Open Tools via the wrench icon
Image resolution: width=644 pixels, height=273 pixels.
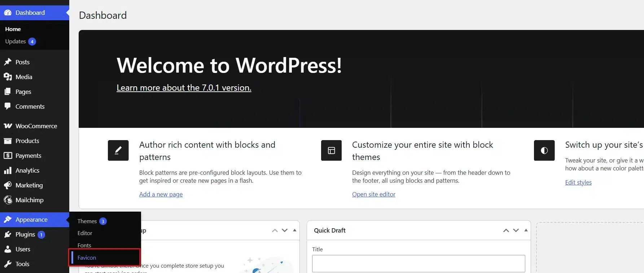pyautogui.click(x=8, y=264)
